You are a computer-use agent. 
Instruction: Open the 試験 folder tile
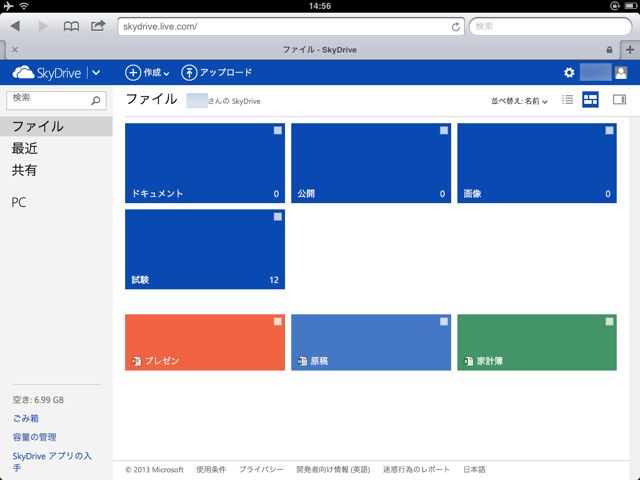[x=205, y=249]
